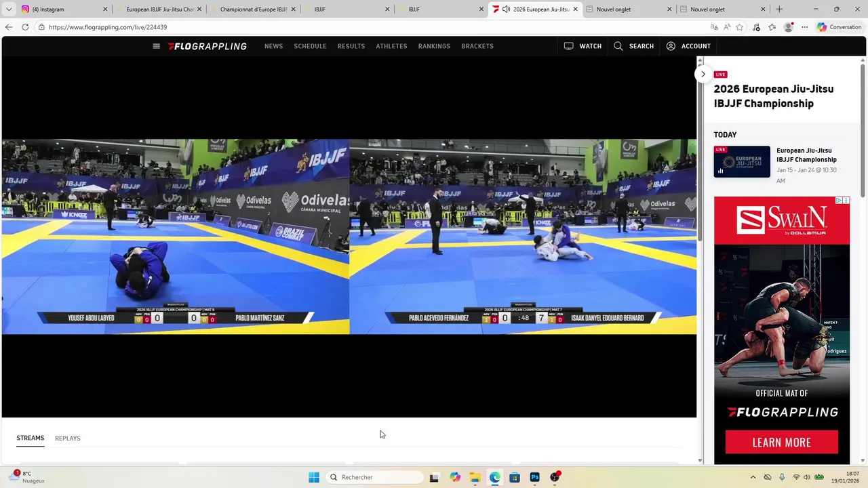Click the Watch button with monitor icon
Image resolution: width=868 pixels, height=488 pixels.
pyautogui.click(x=583, y=46)
